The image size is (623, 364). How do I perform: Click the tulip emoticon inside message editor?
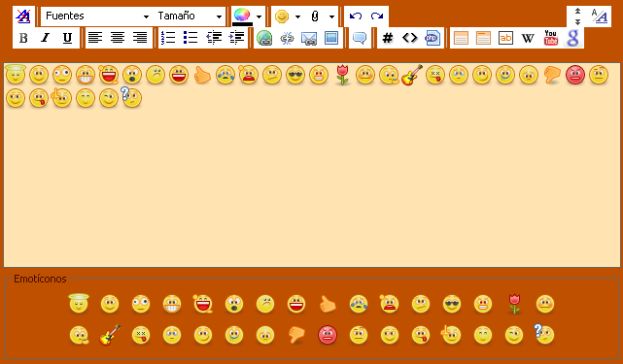coord(342,75)
